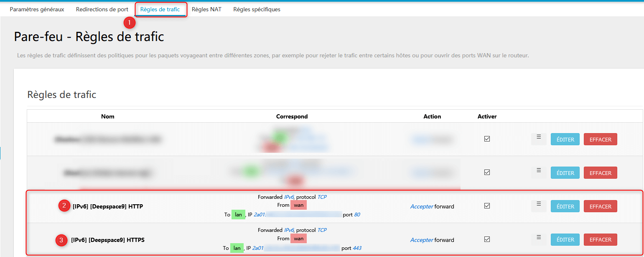Click red wan zone badge in HTTPS rule
Screen dimensions: 644x257
(x=298, y=239)
